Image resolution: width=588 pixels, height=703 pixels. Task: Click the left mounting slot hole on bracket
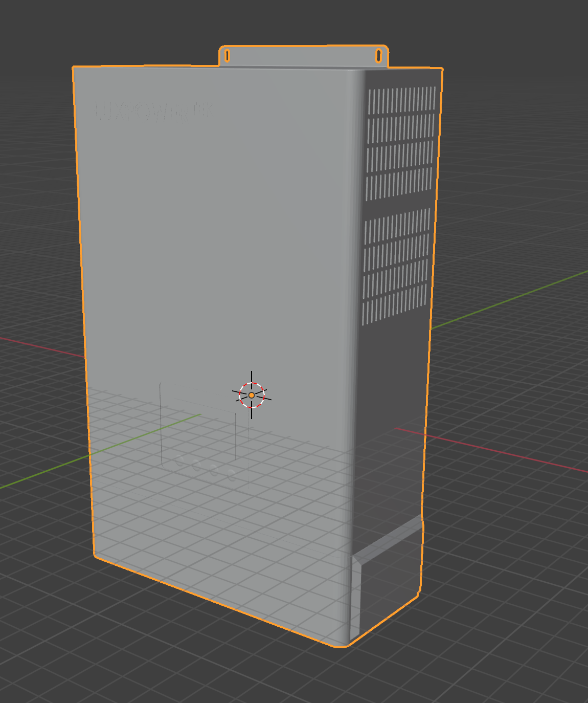click(x=228, y=56)
